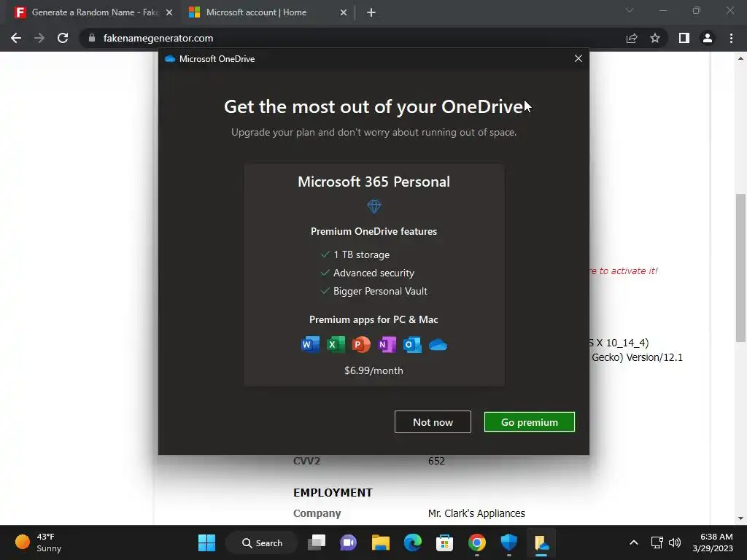Open the Teams Chat taskbar icon
This screenshot has height=560, width=747.
348,542
